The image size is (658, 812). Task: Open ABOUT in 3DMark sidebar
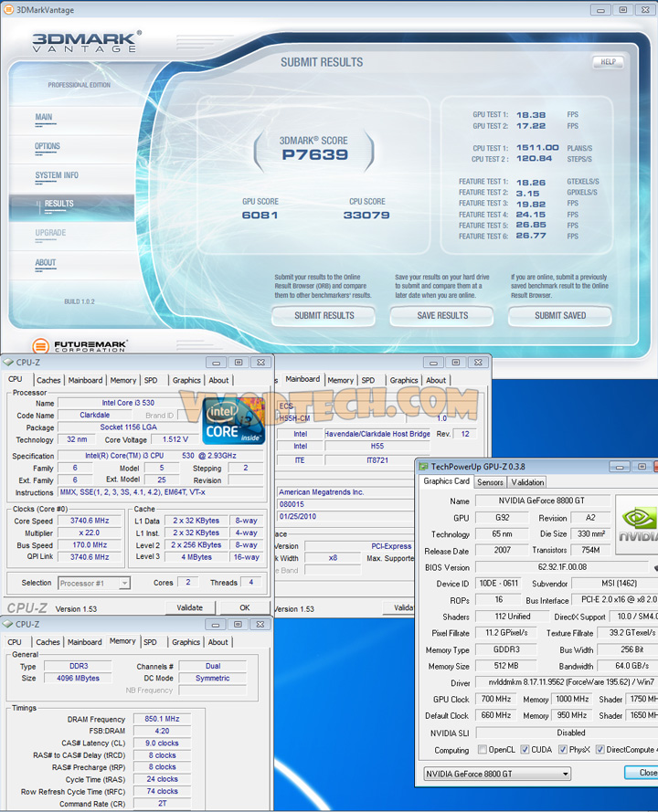pos(45,263)
